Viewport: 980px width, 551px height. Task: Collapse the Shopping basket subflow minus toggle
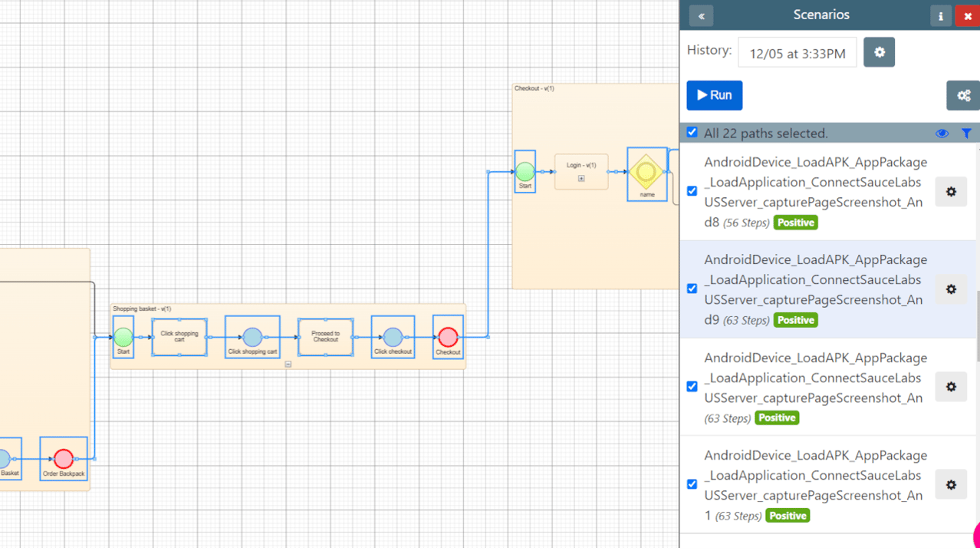tap(288, 365)
